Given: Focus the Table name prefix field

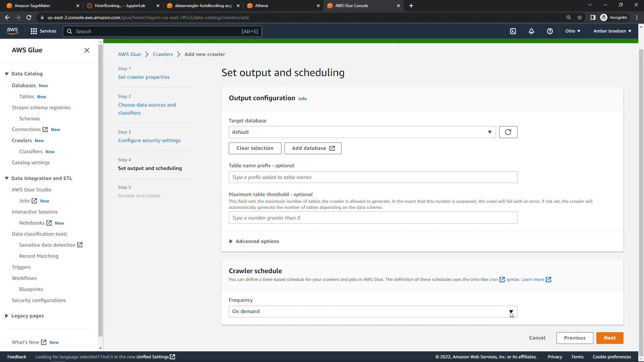Looking at the screenshot, I should (373, 177).
